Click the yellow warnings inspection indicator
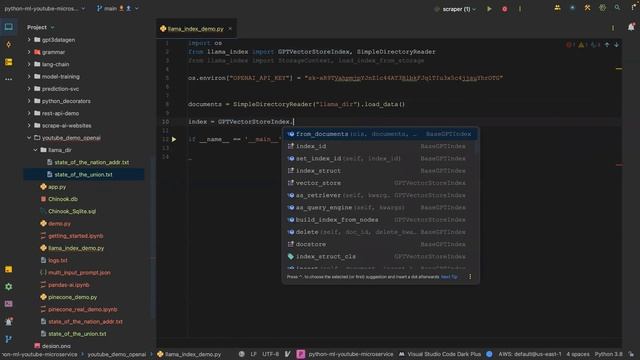640x360 pixels. coord(582,44)
